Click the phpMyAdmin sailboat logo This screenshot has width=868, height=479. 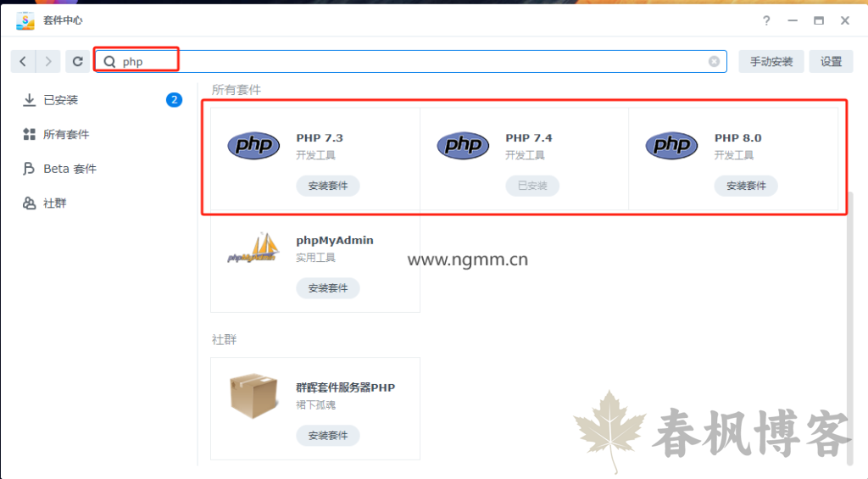click(253, 248)
